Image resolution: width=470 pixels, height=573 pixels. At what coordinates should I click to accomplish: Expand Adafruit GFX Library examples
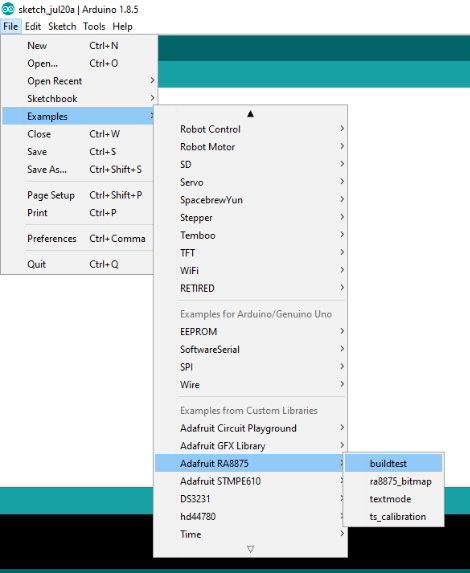pos(251,446)
